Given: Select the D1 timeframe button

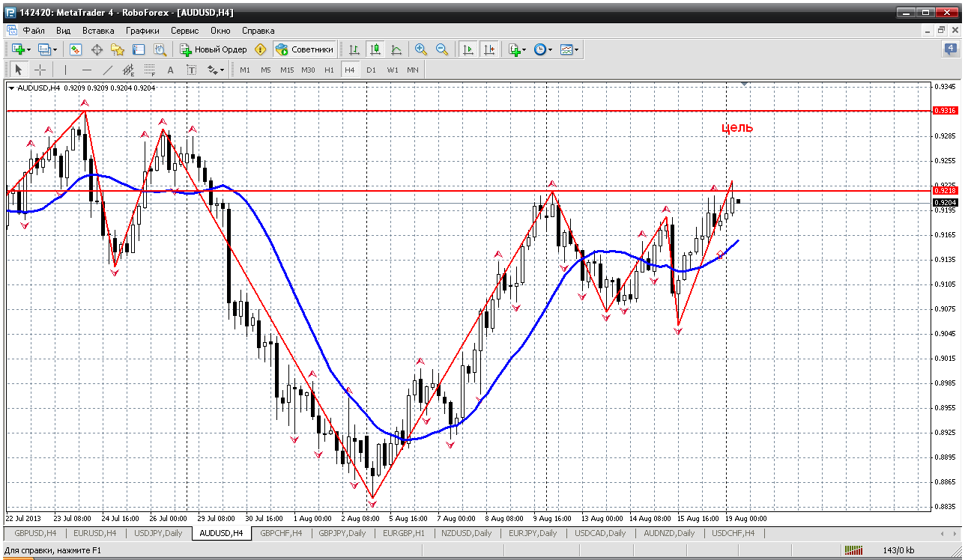Looking at the screenshot, I should (371, 70).
